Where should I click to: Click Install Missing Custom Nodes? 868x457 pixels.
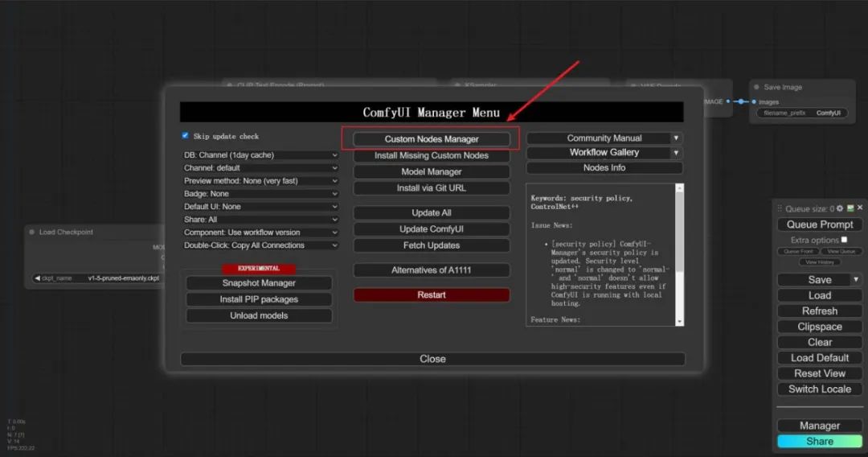432,155
